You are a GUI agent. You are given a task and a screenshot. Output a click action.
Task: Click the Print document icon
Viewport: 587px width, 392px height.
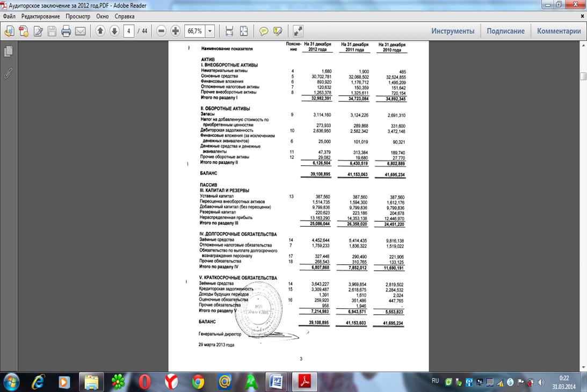pos(66,31)
